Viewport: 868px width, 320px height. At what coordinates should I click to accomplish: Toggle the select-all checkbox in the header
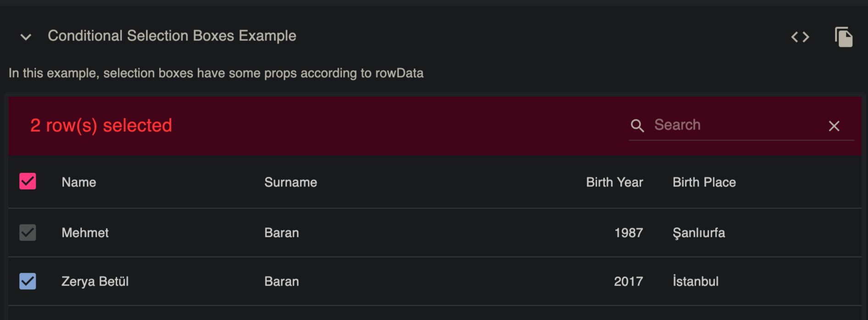(x=28, y=182)
